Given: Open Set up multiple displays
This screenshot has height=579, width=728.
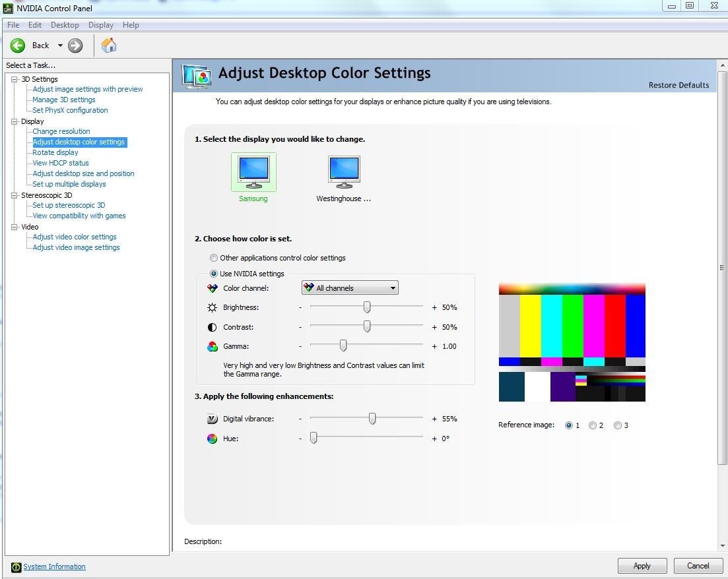Looking at the screenshot, I should (x=69, y=185).
